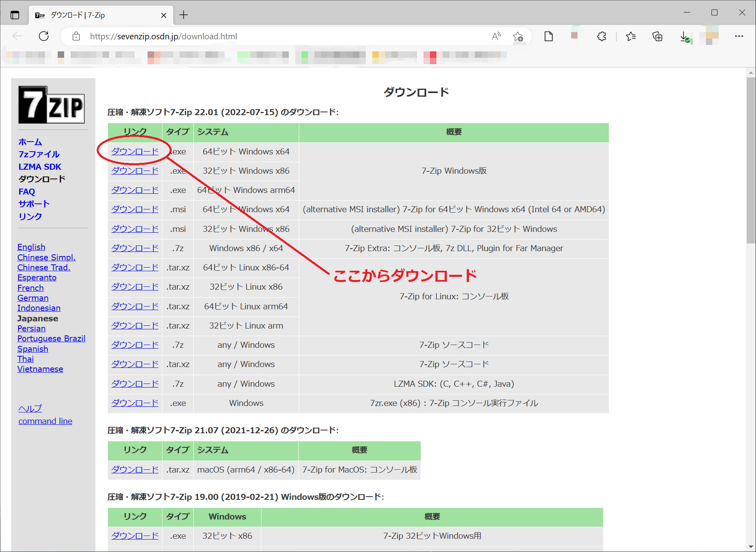This screenshot has height=552, width=756.
Task: Download 64-bit Linux arm64 tar.xz
Action: [135, 306]
